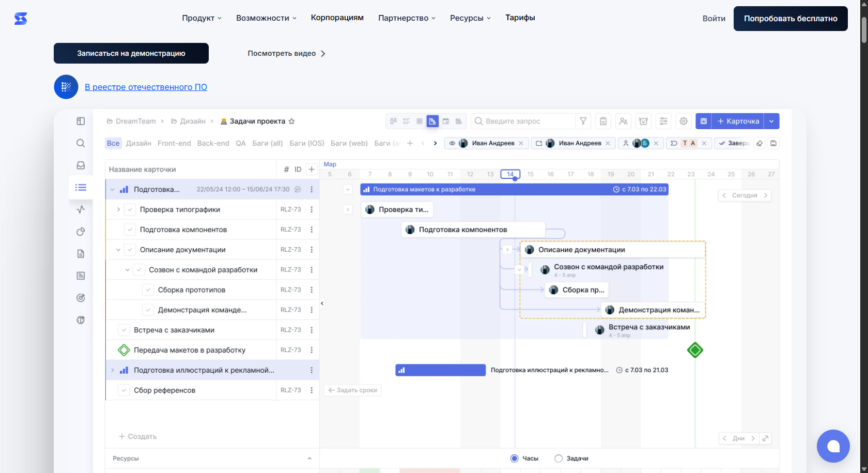This screenshot has height=473, width=868.
Task: Click Записаться на демонстрацию button
Action: [x=131, y=53]
